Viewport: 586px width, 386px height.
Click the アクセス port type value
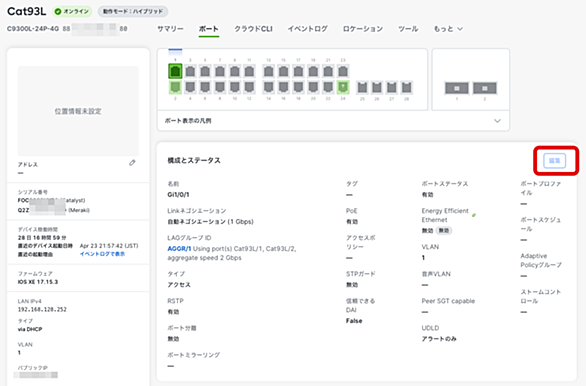pos(179,285)
